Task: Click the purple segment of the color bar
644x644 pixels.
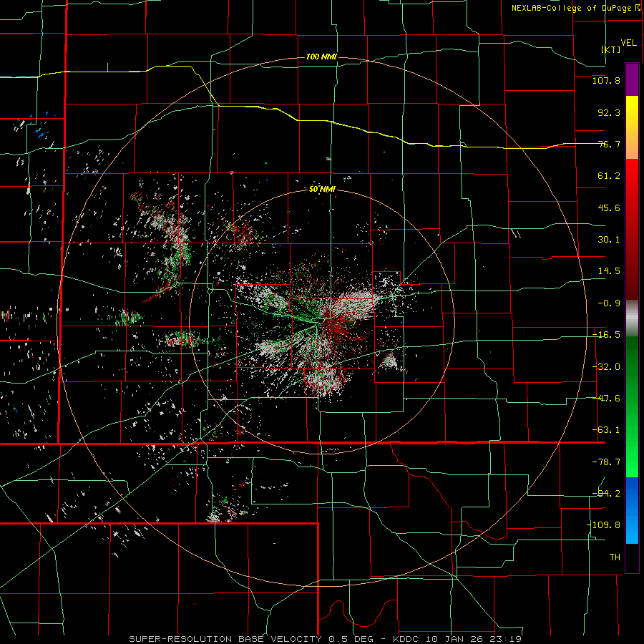Action: point(632,79)
